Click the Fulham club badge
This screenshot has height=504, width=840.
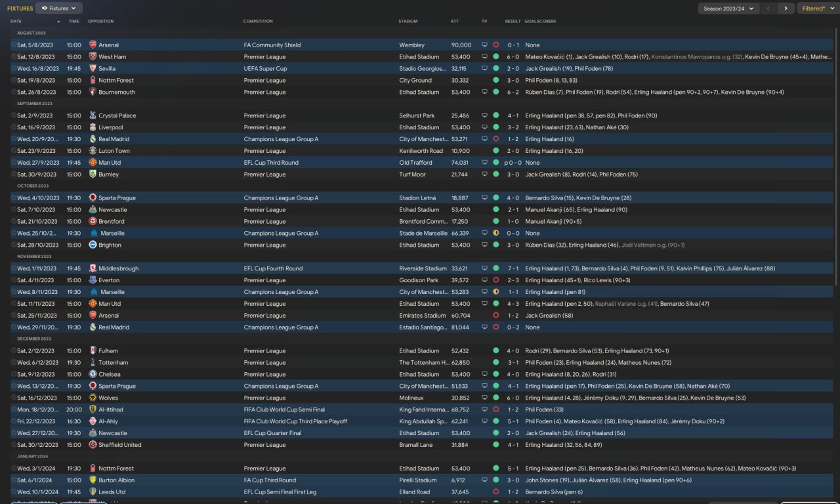click(x=93, y=351)
